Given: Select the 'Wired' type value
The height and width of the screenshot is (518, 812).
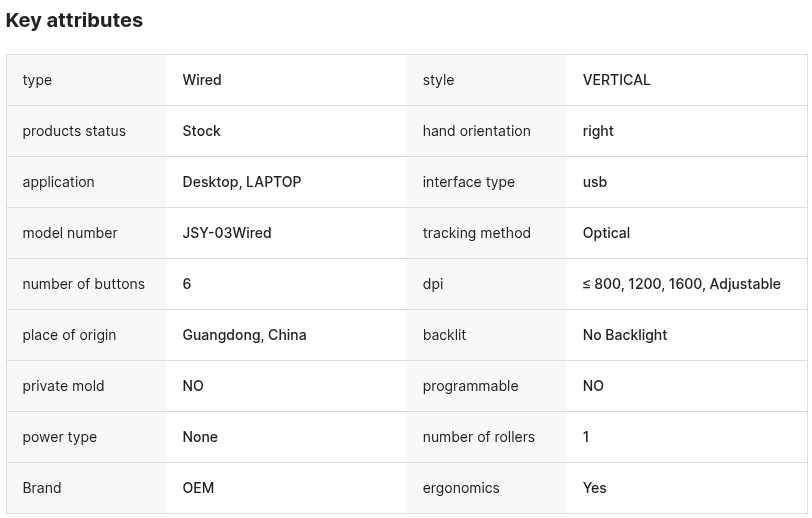Looking at the screenshot, I should (x=202, y=80).
